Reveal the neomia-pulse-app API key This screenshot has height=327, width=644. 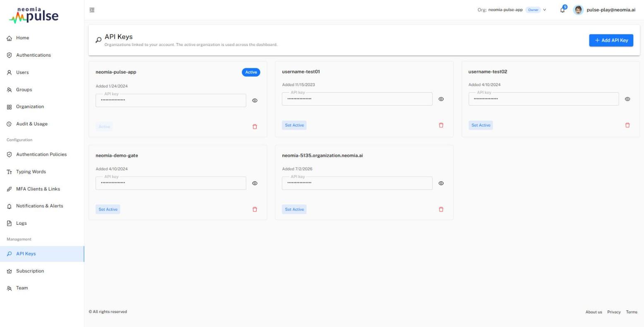[x=255, y=101]
